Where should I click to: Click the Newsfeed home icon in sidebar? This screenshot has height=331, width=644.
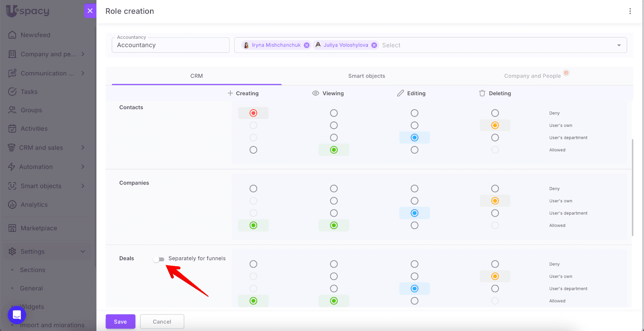click(x=12, y=35)
